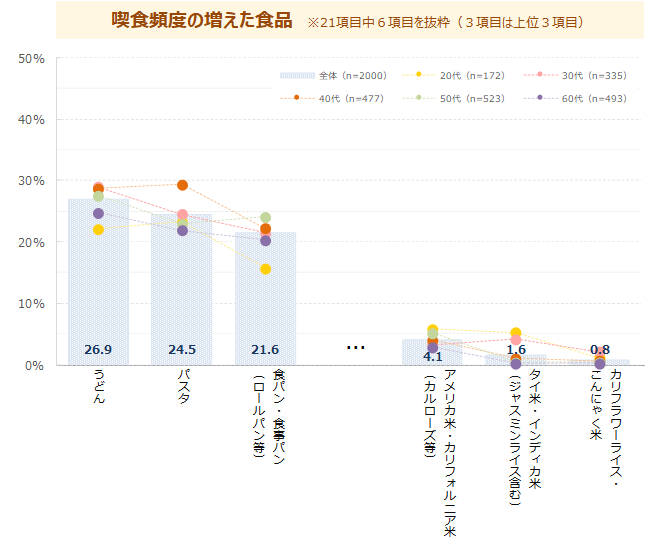Click green 50代 data point for 食パン
The image size is (662, 548).
pos(266,218)
